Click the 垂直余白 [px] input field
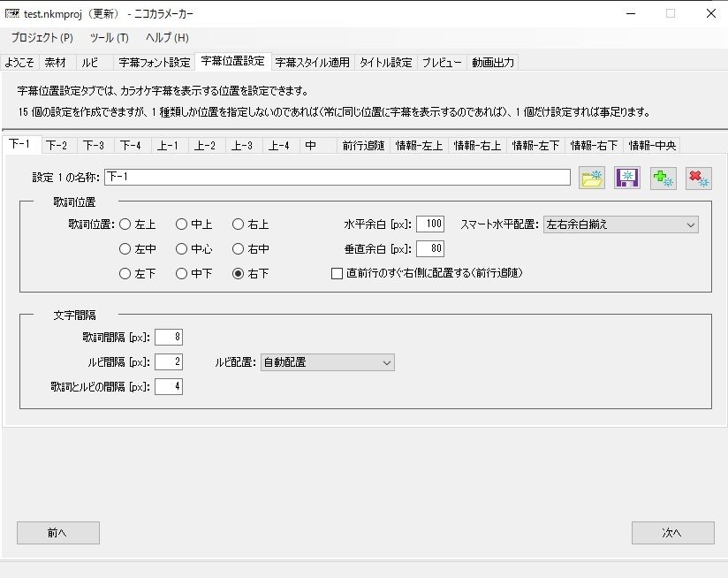This screenshot has width=728, height=578. [430, 248]
